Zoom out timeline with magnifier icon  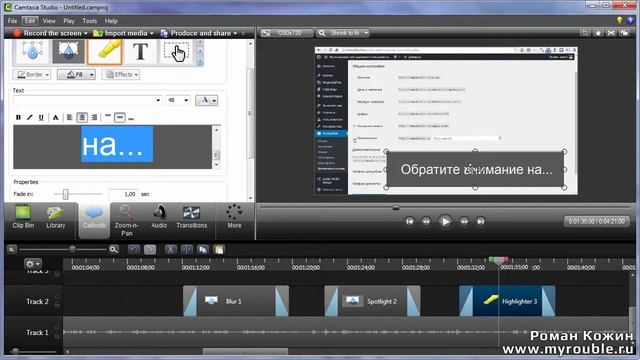click(12, 249)
